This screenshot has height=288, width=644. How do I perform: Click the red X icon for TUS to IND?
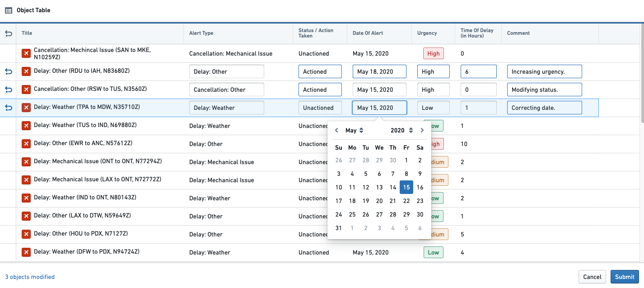pyautogui.click(x=26, y=126)
